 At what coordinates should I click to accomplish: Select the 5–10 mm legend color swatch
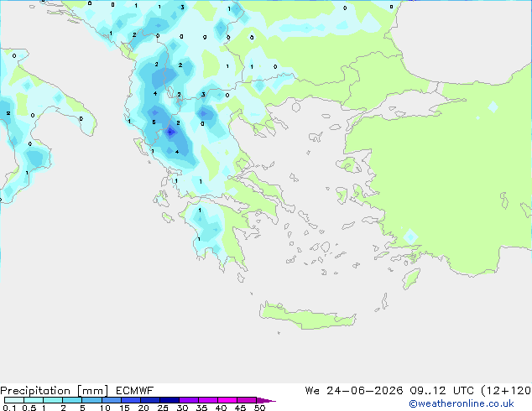tap(92, 400)
